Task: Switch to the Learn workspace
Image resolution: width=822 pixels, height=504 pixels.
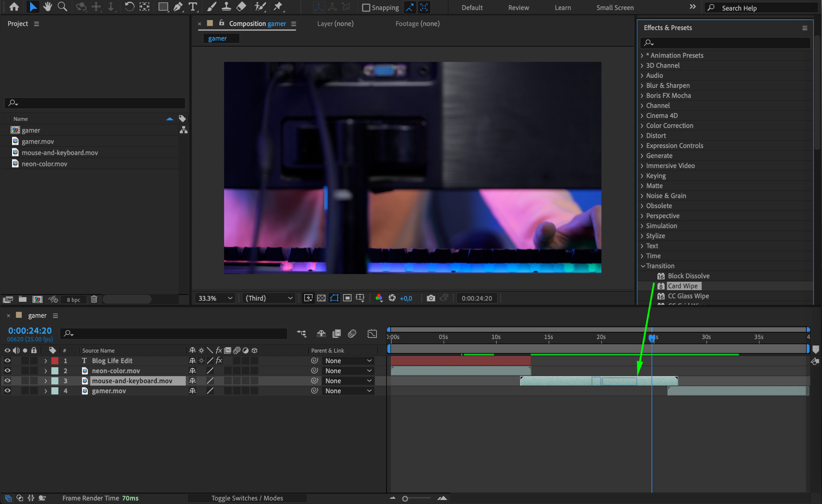Action: pos(562,8)
